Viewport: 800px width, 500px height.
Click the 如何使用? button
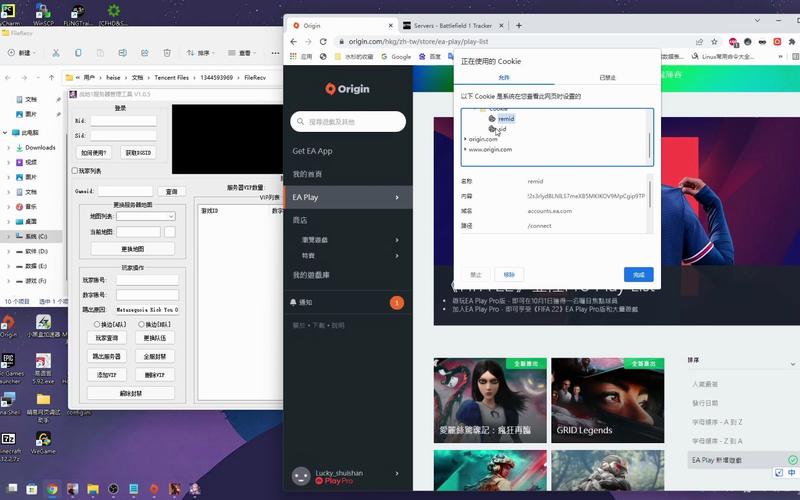[93, 153]
